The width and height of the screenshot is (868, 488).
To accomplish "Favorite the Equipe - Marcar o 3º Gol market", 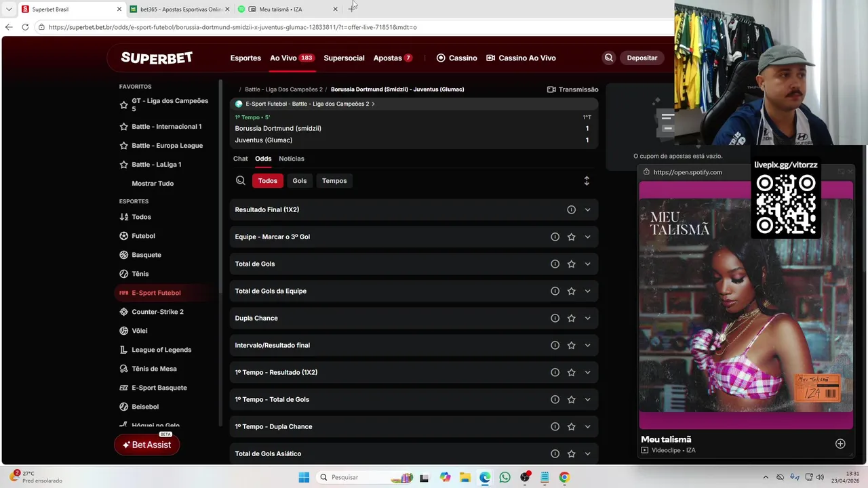I will click(x=571, y=237).
